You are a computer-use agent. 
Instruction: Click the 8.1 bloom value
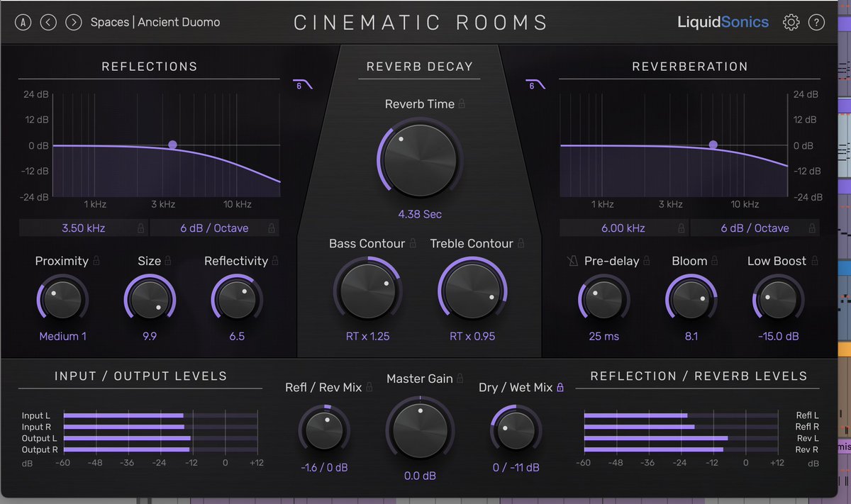(691, 336)
